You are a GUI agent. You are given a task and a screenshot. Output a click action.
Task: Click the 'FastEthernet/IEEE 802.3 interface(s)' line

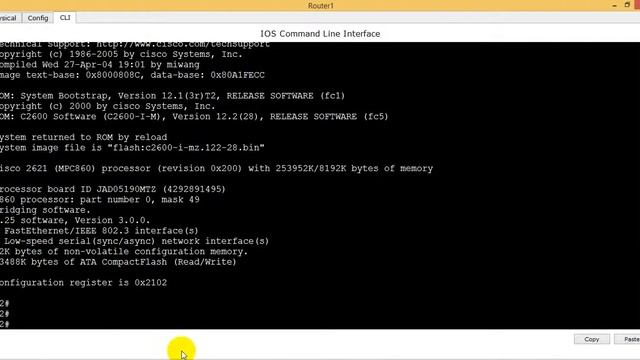[99, 231]
